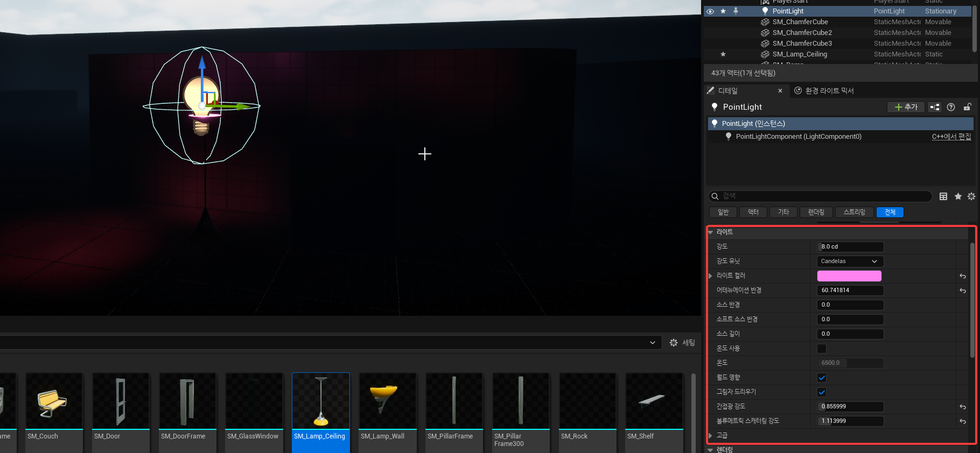The image size is (980, 453).
Task: Select the 전체 filter tab
Action: point(890,213)
